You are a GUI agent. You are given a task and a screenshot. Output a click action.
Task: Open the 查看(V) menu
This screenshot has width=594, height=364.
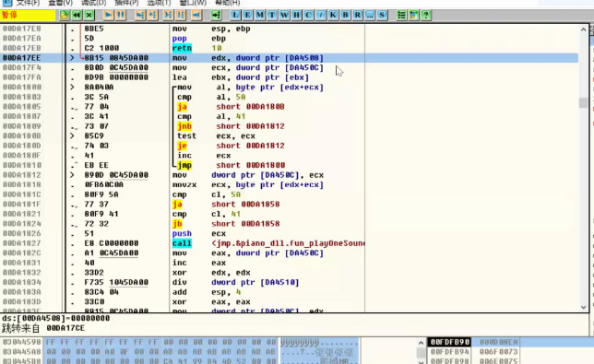[60, 3]
